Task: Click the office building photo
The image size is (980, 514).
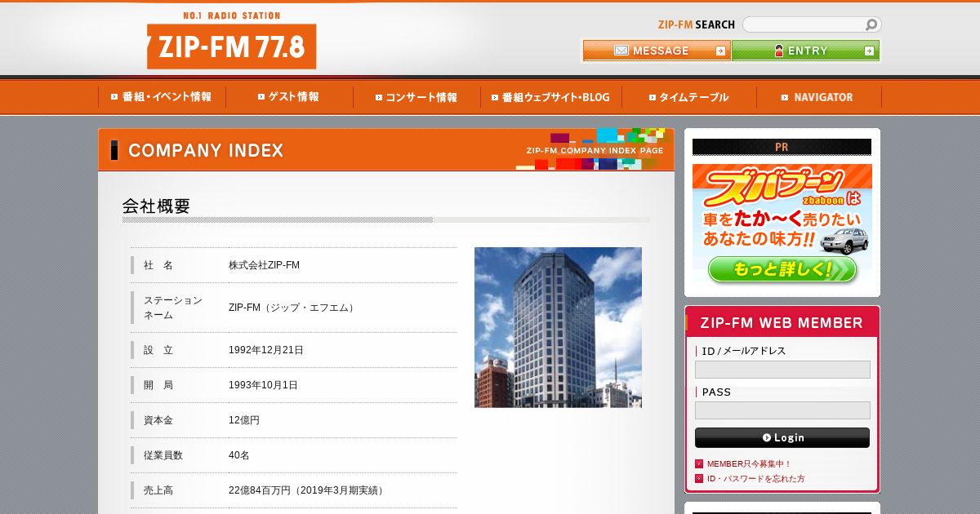Action: click(x=558, y=327)
